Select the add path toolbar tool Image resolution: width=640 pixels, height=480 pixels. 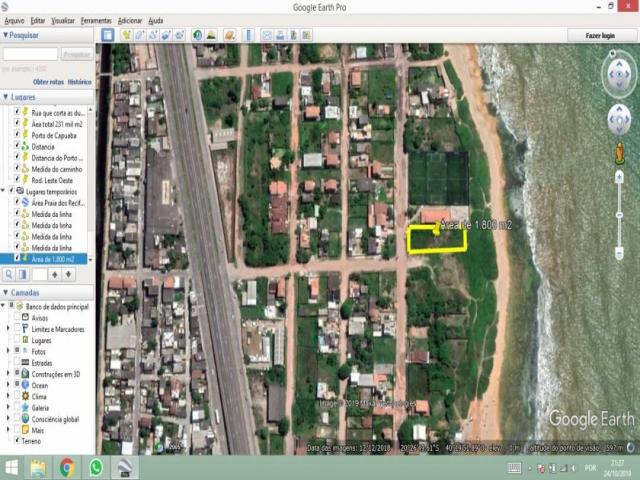click(153, 35)
